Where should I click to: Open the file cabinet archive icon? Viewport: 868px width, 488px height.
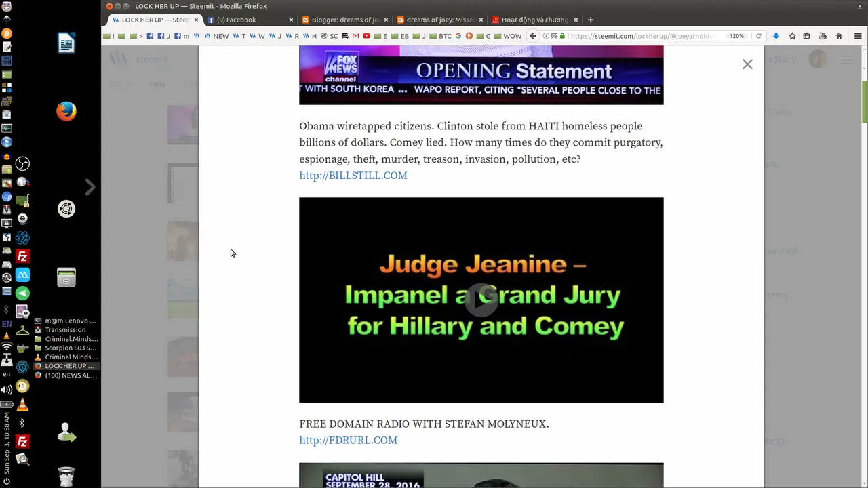pyautogui.click(x=66, y=277)
